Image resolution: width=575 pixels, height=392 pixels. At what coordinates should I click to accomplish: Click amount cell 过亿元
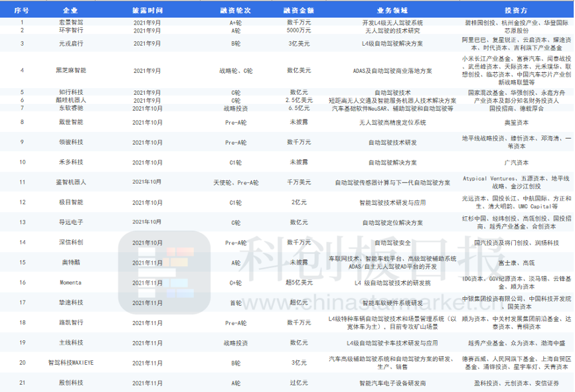tap(299, 383)
